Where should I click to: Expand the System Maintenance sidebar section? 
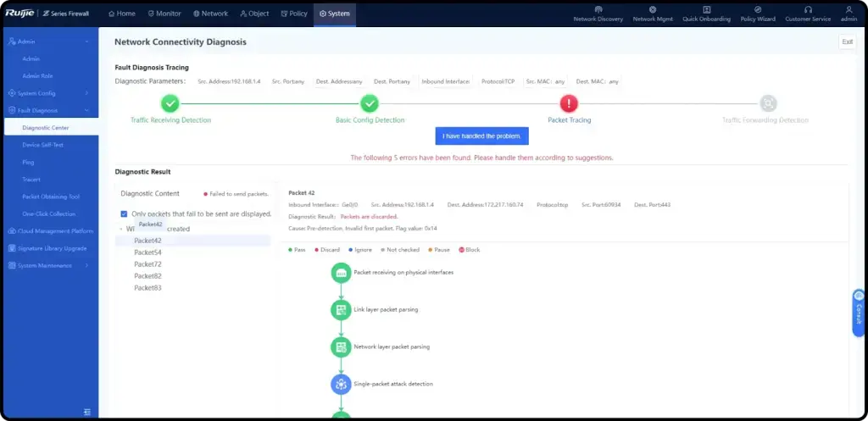(86, 265)
